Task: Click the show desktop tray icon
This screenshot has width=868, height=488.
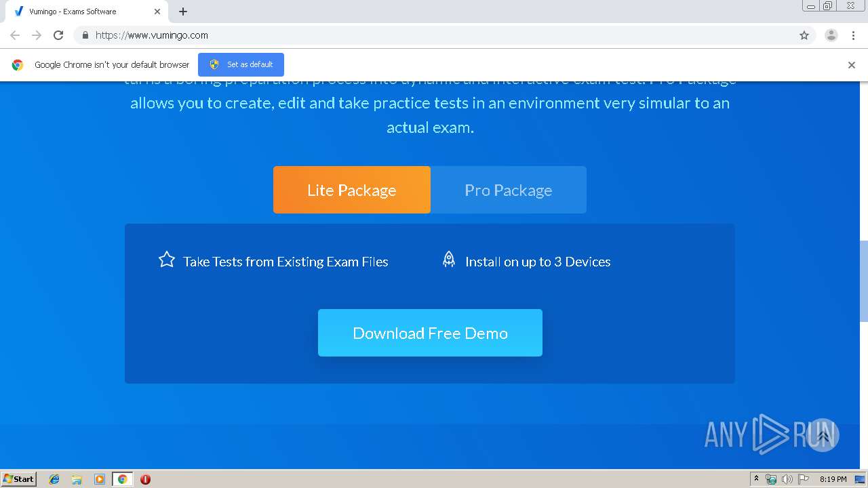Action: (861, 479)
